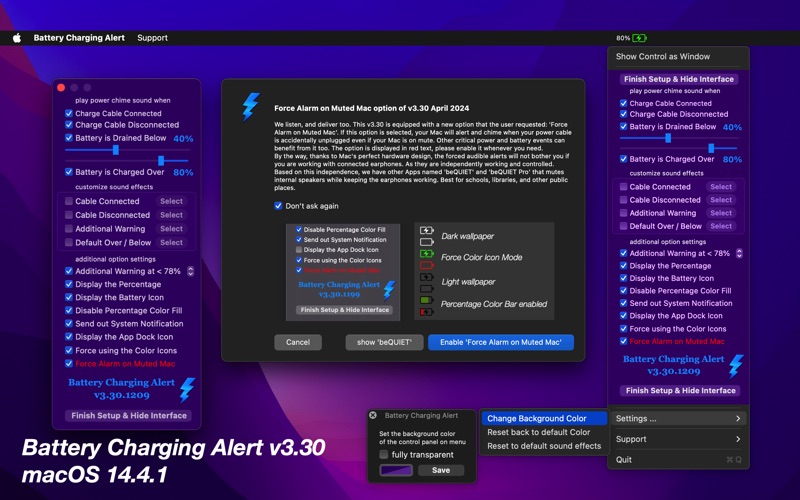The height and width of the screenshot is (500, 800).
Task: Open the Apple menu
Action: (x=17, y=38)
